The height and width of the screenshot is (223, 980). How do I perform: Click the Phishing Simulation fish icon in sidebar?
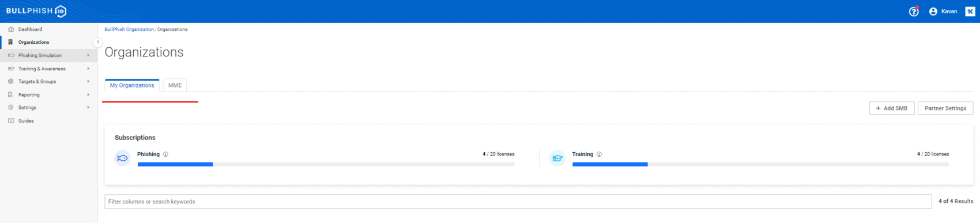click(x=11, y=55)
